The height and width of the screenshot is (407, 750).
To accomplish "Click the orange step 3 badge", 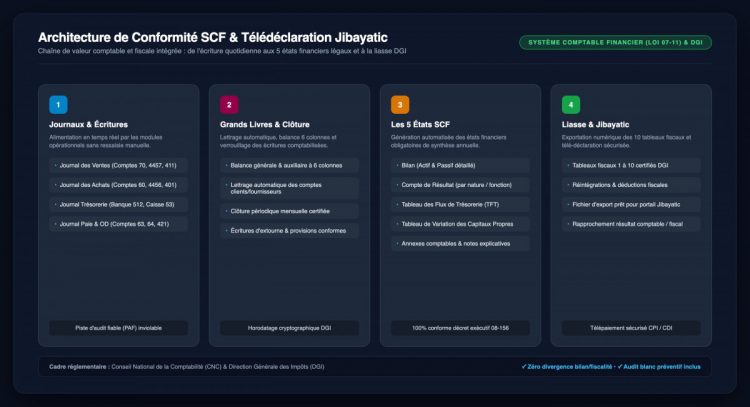I will 400,105.
